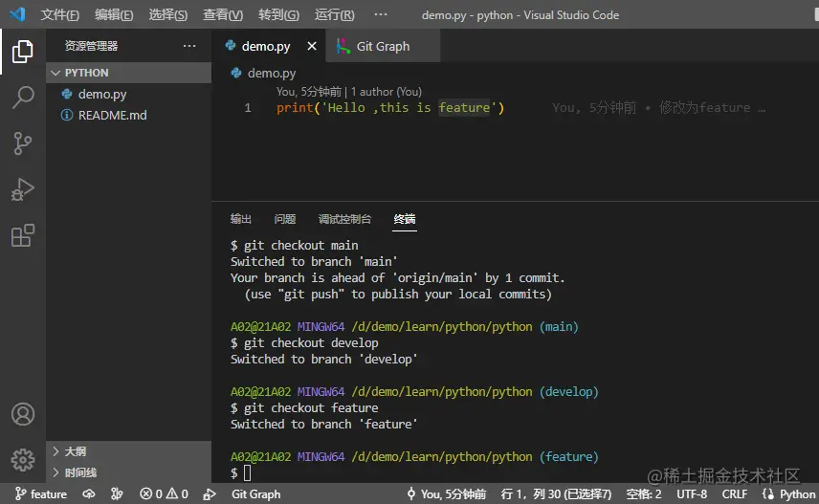Open the Extensions view
Image resolution: width=819 pixels, height=504 pixels.
point(22,235)
